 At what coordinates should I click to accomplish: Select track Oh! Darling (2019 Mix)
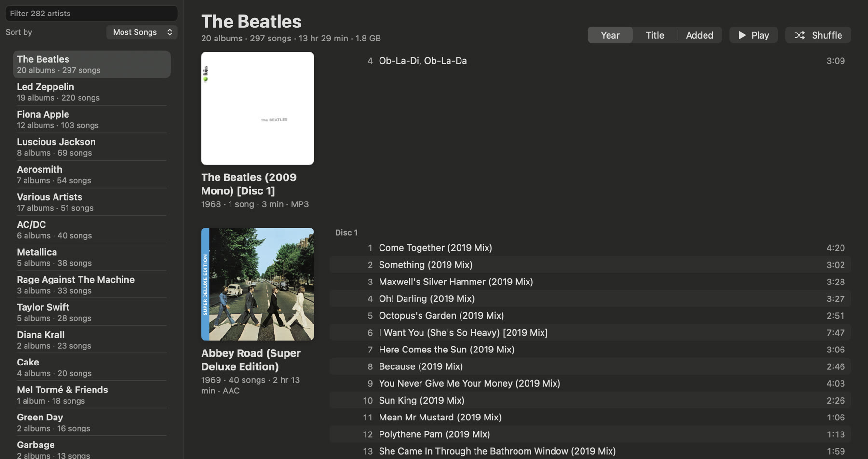point(590,298)
